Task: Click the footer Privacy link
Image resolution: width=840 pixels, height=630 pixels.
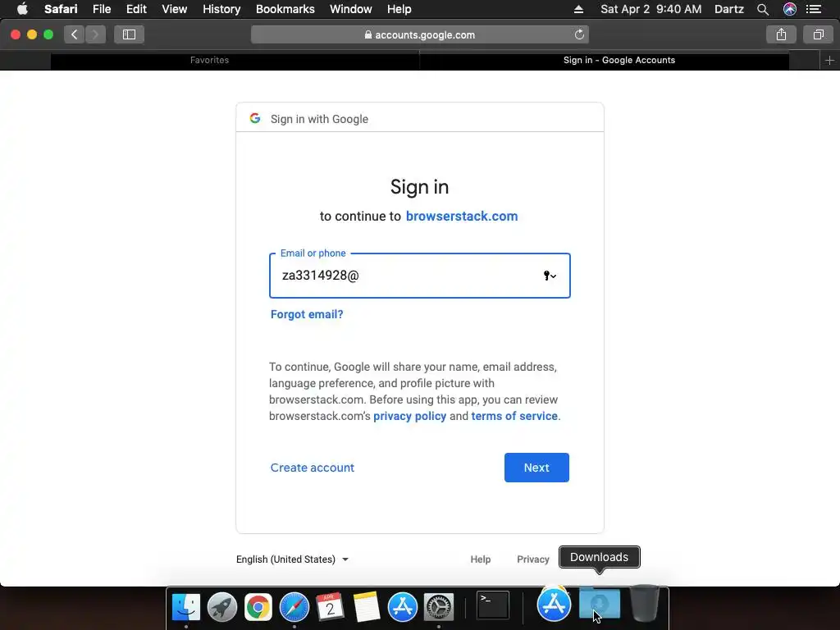Action: point(533,559)
